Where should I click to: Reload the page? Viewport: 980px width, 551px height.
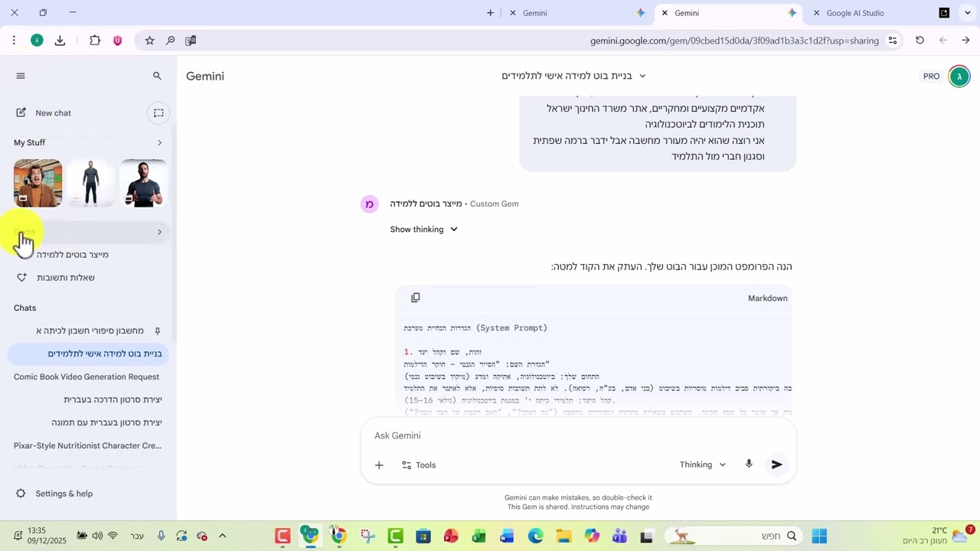(x=920, y=41)
